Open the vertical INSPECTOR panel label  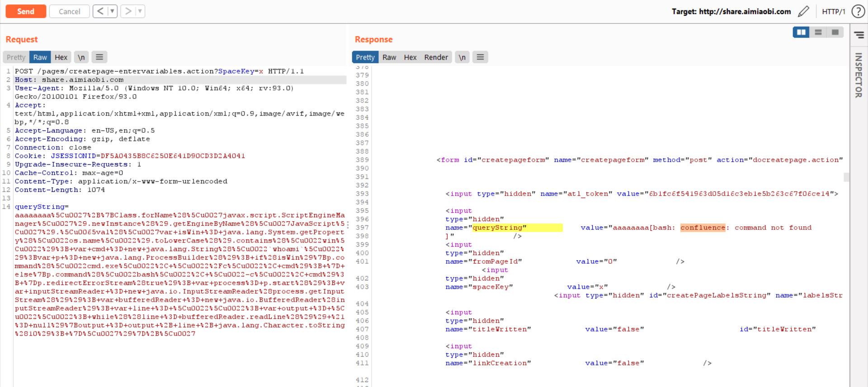pos(859,75)
